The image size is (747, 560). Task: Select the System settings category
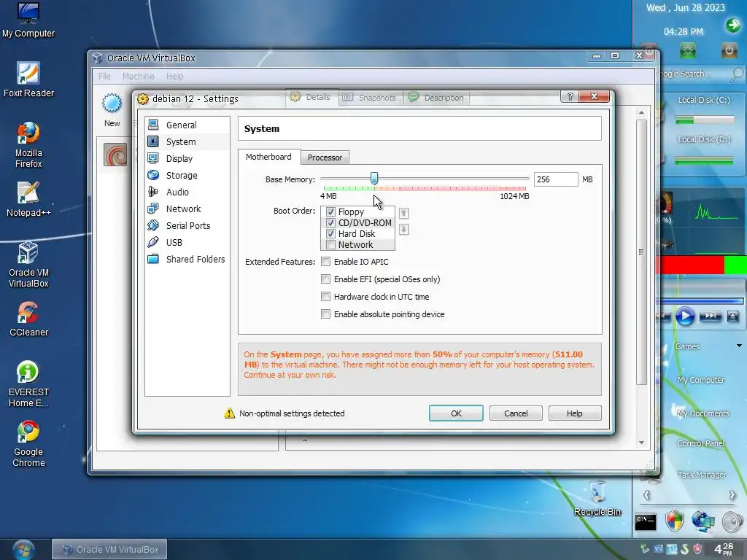click(187, 141)
